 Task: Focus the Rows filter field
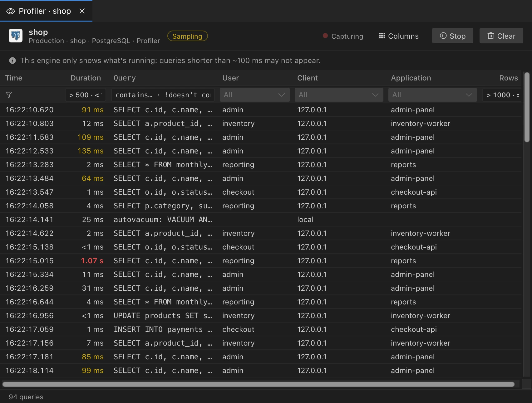pos(502,95)
